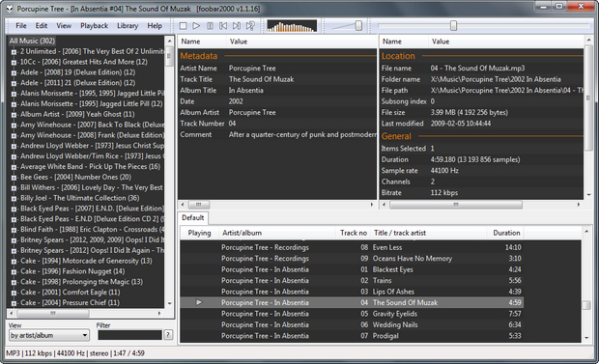
Task: Click the Filter input field
Action: [x=129, y=335]
